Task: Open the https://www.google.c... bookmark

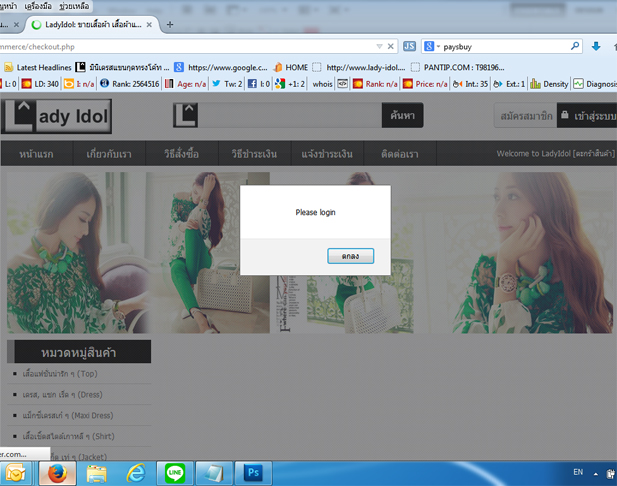Action: click(x=221, y=67)
